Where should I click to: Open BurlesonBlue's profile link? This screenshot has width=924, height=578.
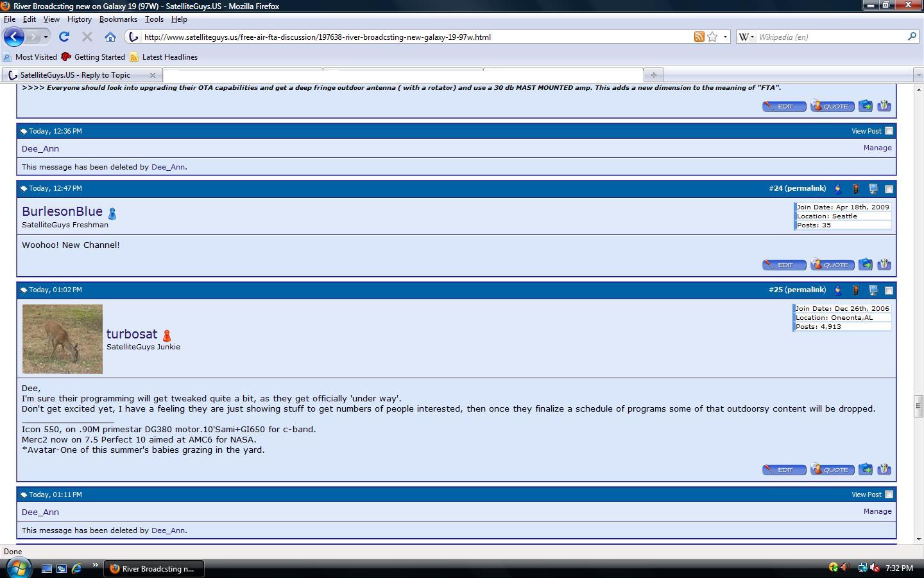(x=62, y=211)
